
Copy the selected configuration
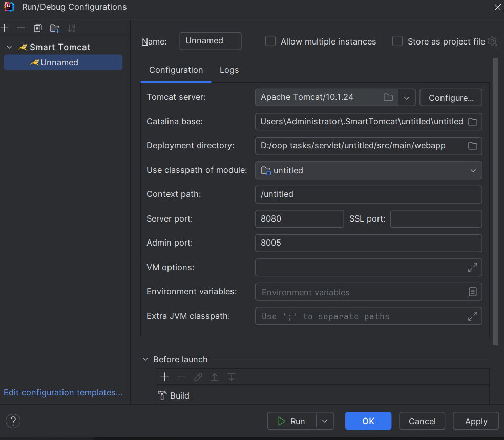tap(38, 28)
